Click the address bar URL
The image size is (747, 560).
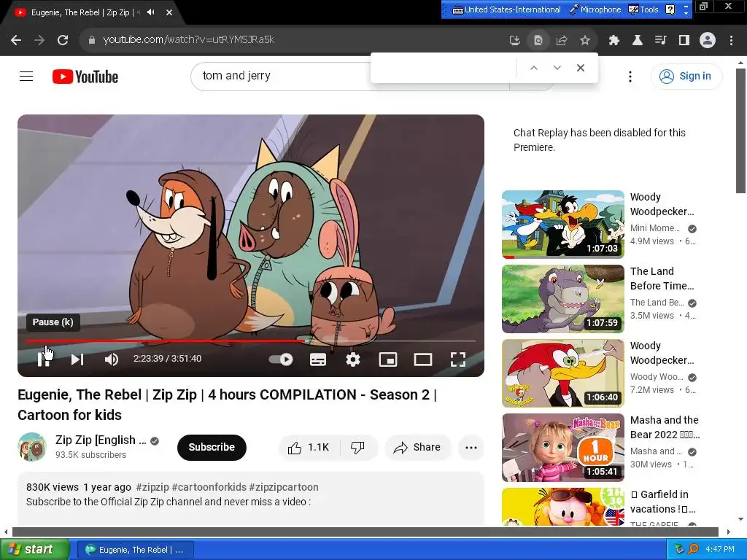pyautogui.click(x=189, y=40)
